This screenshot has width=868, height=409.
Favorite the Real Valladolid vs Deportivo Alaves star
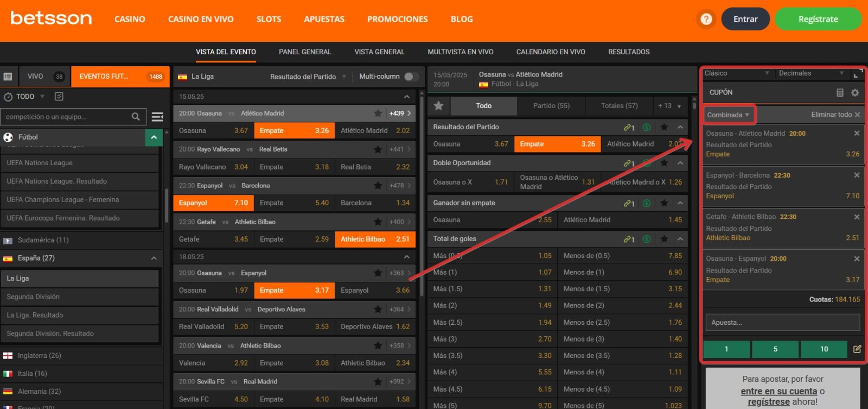[378, 309]
